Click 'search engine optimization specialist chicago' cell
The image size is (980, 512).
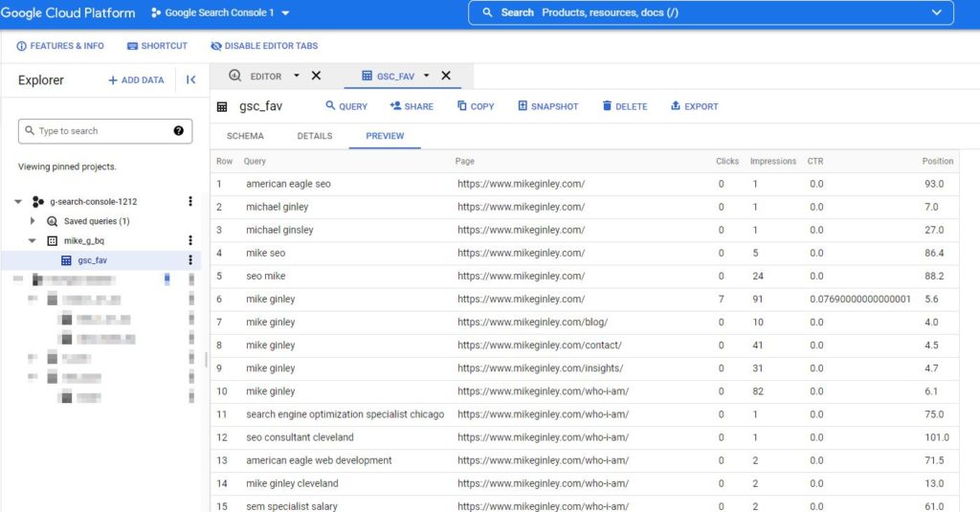coord(345,414)
